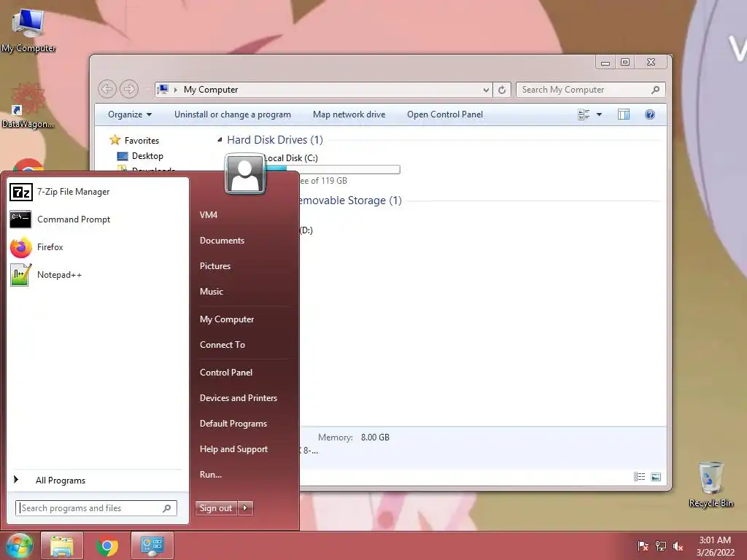Click the search magnifier in Explorer
Viewport: 747px width, 560px height.
coord(656,90)
